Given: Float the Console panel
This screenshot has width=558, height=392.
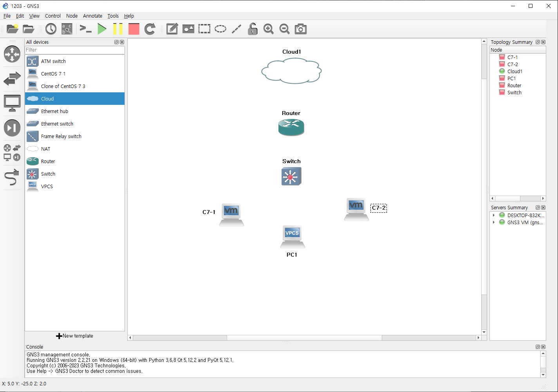Looking at the screenshot, I should [538, 347].
